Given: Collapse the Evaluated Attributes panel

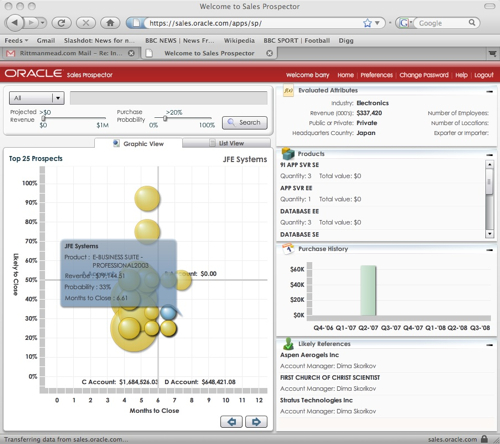Looking at the screenshot, I should click(x=489, y=91).
